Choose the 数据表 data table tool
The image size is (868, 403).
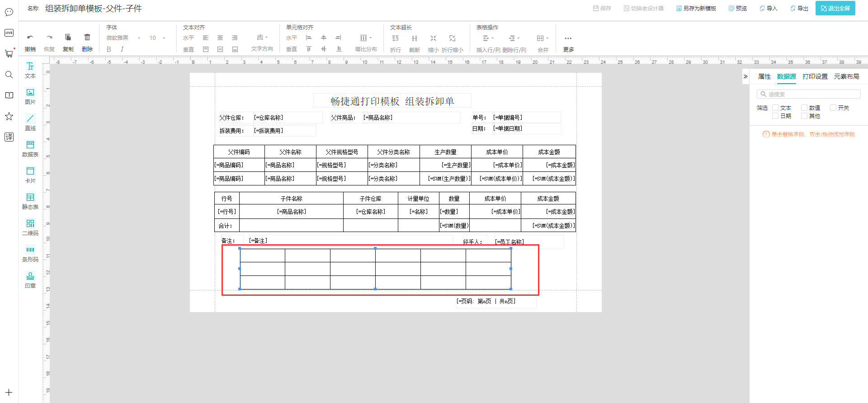point(30,148)
